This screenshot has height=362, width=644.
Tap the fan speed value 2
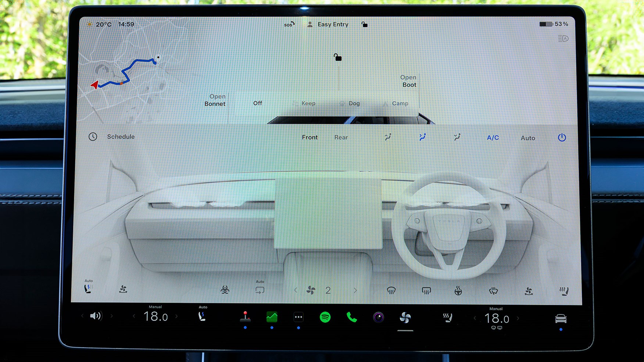[x=328, y=290]
